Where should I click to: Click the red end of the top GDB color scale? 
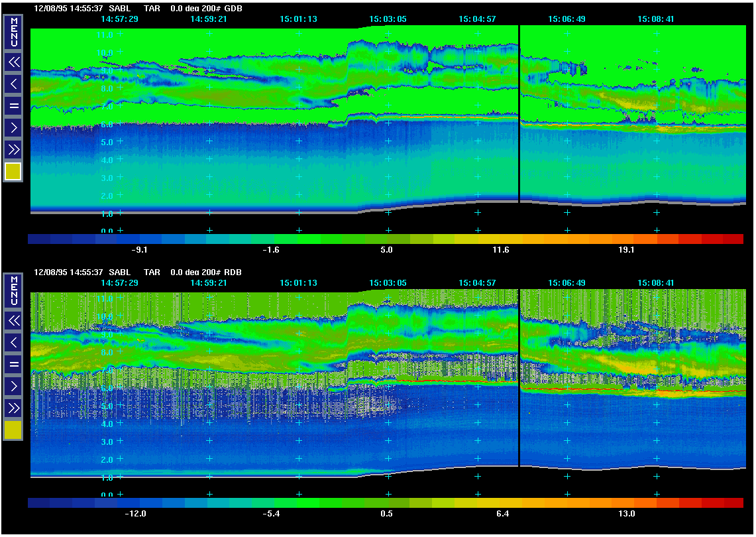(732, 239)
